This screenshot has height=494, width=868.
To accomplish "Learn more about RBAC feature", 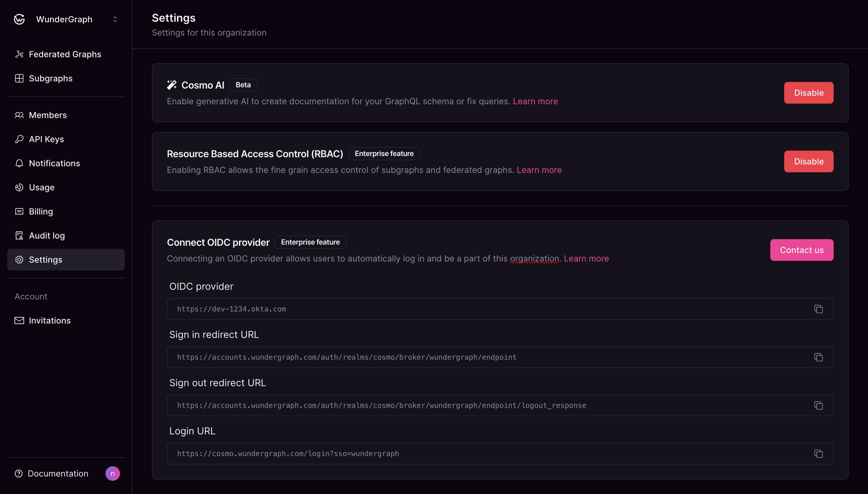I will pos(538,170).
